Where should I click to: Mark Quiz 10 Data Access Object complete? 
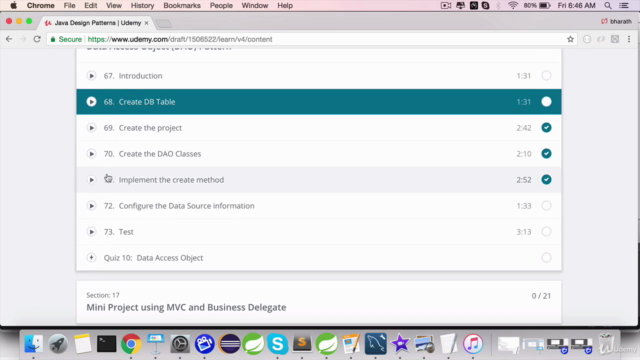coord(546,258)
